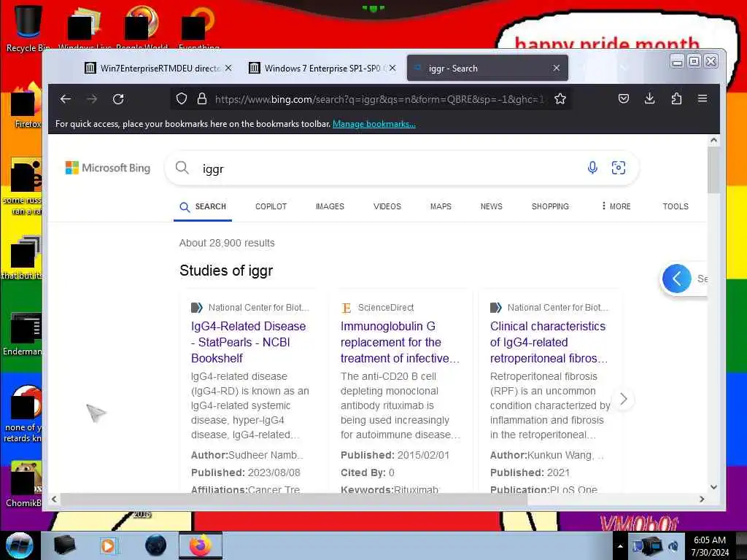This screenshot has width=747, height=560.
Task: Open Windows Media Player from the taskbar
Action: click(108, 545)
